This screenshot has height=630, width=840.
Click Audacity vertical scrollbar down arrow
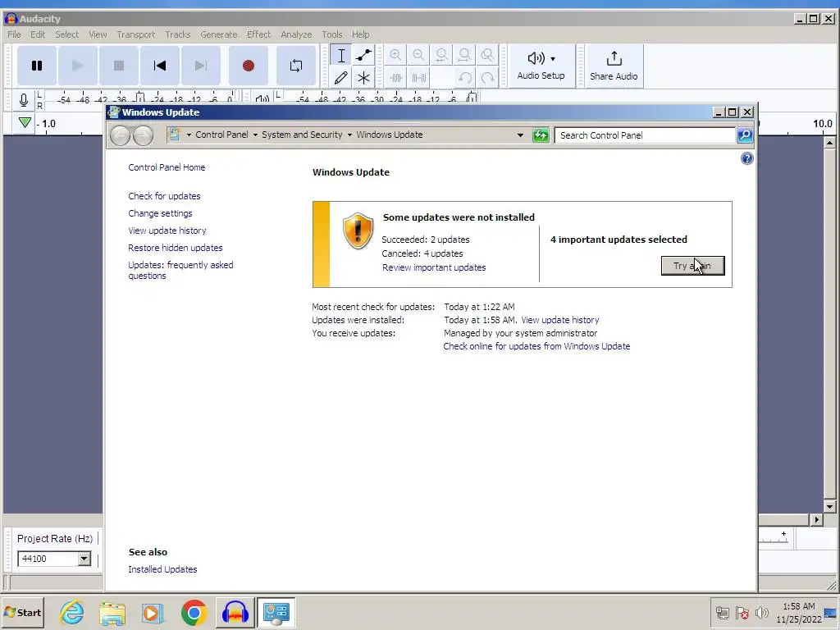[x=829, y=506]
